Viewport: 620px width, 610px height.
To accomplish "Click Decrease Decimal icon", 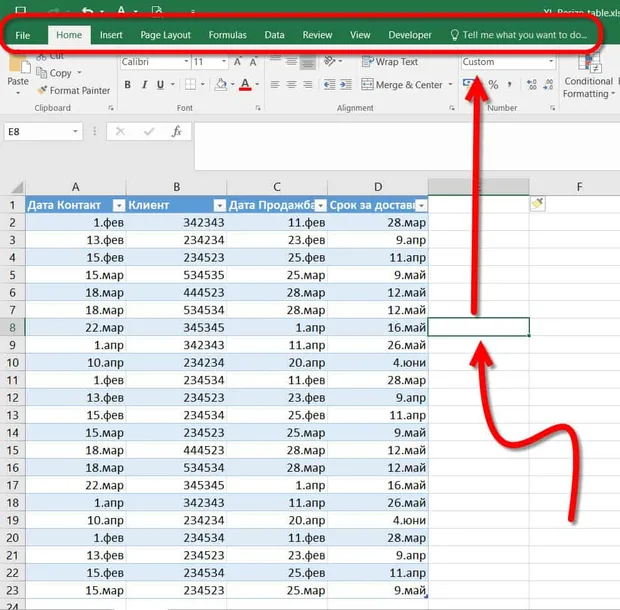I will [x=548, y=84].
